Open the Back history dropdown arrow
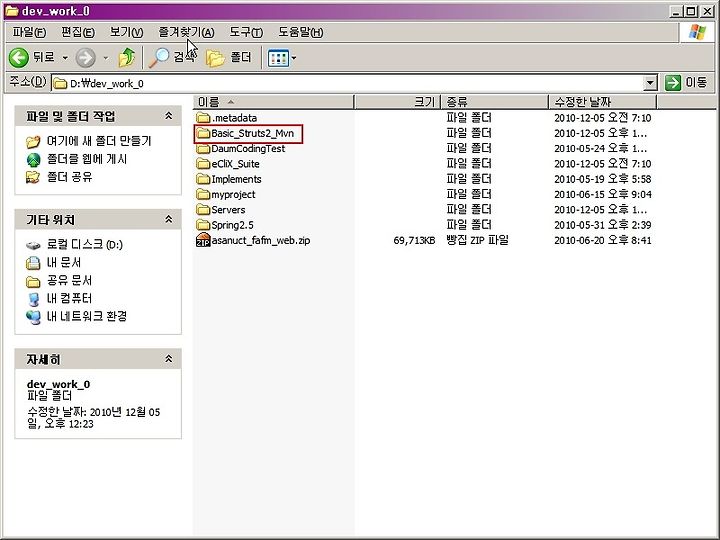720x540 pixels. pyautogui.click(x=65, y=58)
